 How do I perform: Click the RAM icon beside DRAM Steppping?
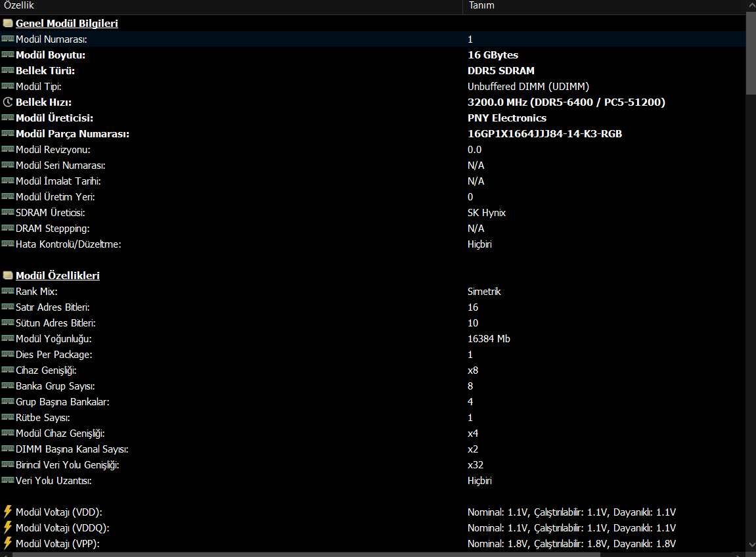(8, 228)
